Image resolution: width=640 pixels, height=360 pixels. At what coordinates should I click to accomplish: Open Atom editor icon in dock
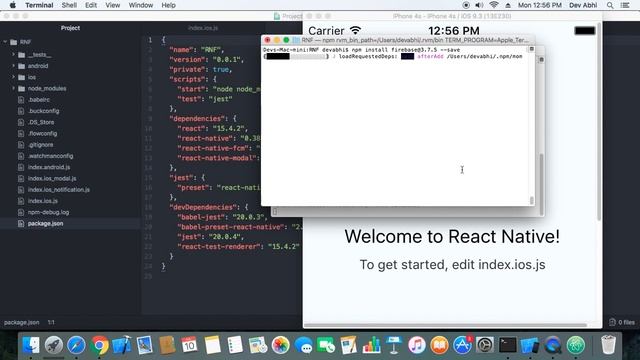(x=576, y=345)
